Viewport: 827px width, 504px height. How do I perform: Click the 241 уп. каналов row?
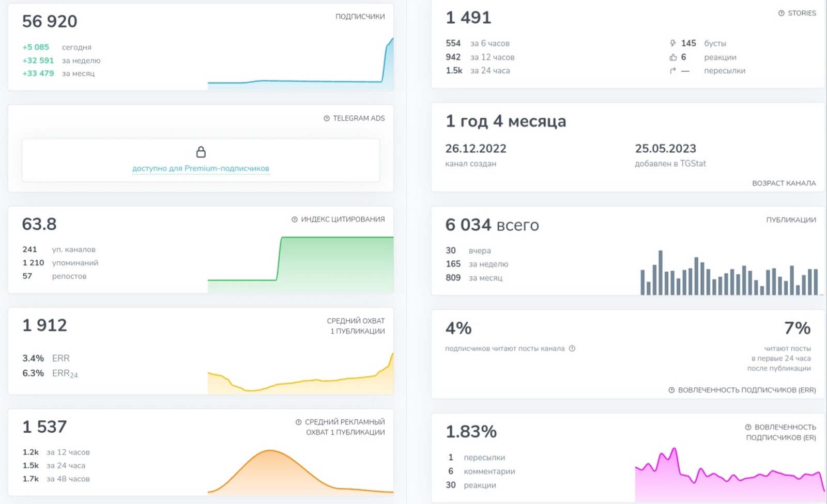[59, 249]
